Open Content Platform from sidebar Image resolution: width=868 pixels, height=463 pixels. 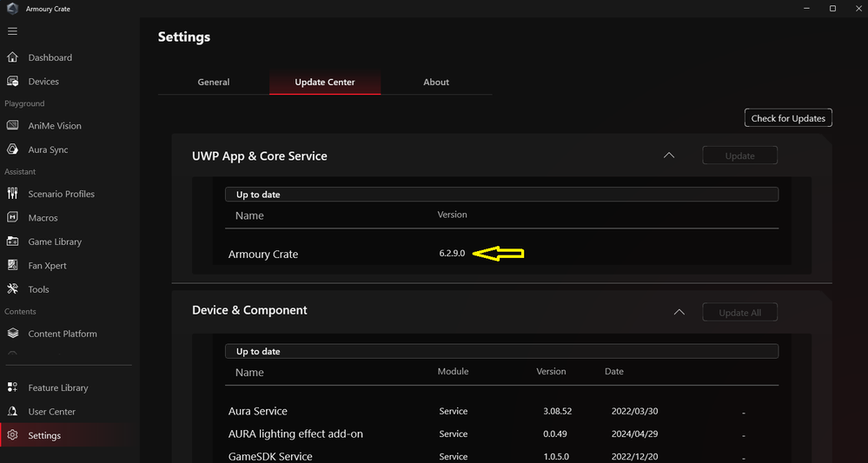click(x=63, y=334)
